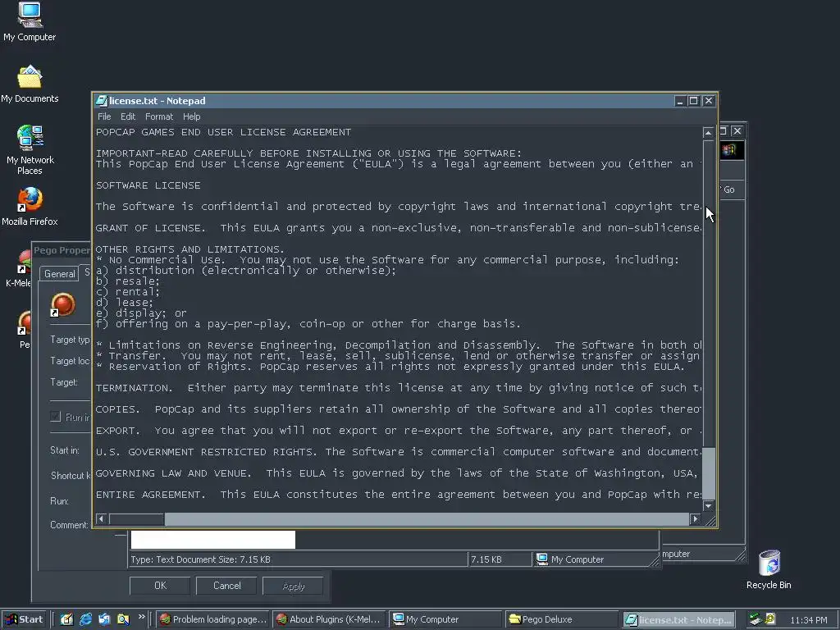This screenshot has height=630, width=840.
Task: Click the 'd) lease;' line
Action: [125, 303]
